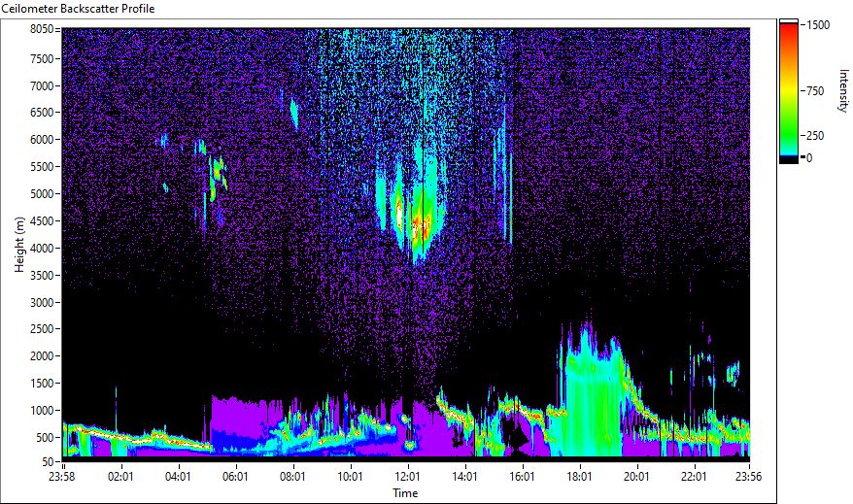Click the 50 height axis tick
Image resolution: width=853 pixels, height=504 pixels.
[48, 462]
